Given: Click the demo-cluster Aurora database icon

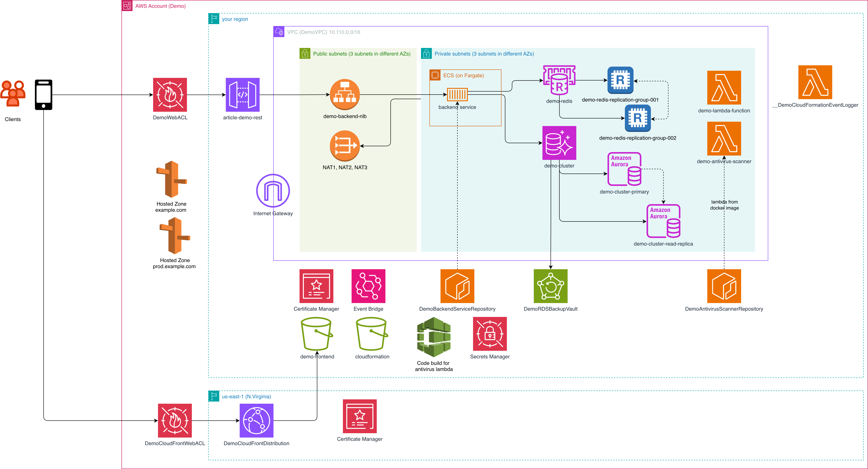Looking at the screenshot, I should click(x=559, y=143).
